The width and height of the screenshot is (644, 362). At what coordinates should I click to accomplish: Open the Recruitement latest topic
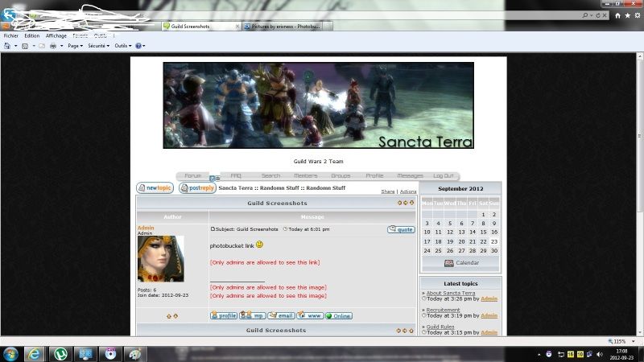(443, 310)
